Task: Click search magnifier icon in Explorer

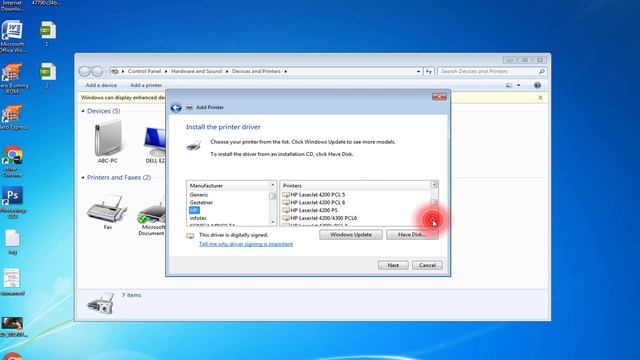Action: 542,71
